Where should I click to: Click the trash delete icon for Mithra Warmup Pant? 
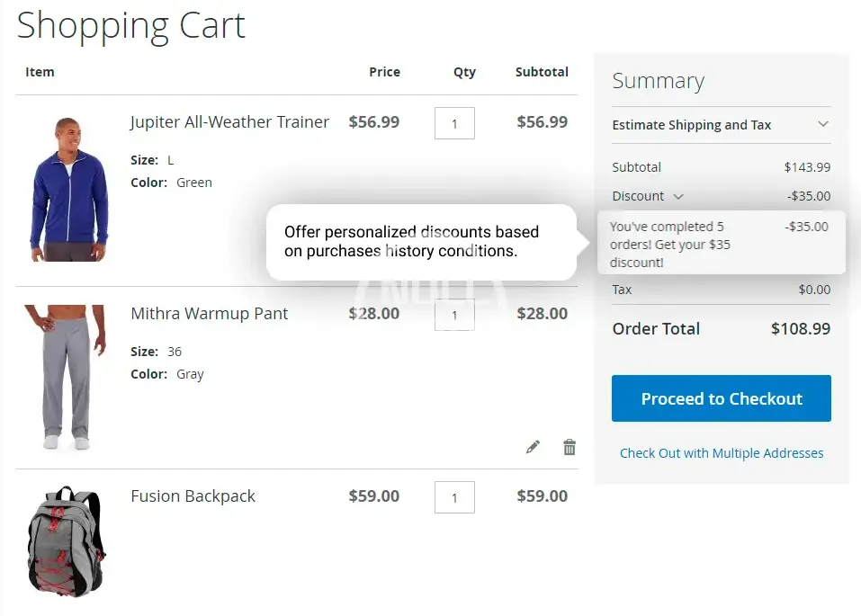pos(570,447)
